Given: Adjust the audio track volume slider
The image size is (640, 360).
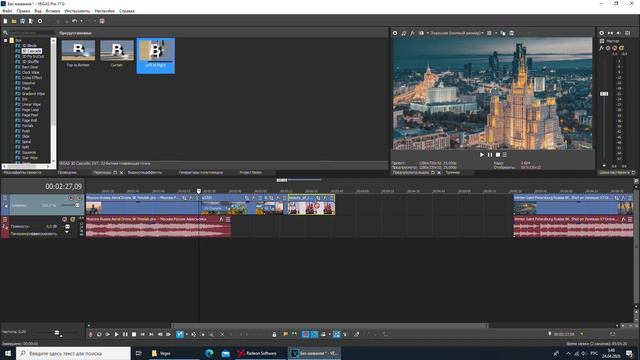Looking at the screenshot, I should (67, 226).
